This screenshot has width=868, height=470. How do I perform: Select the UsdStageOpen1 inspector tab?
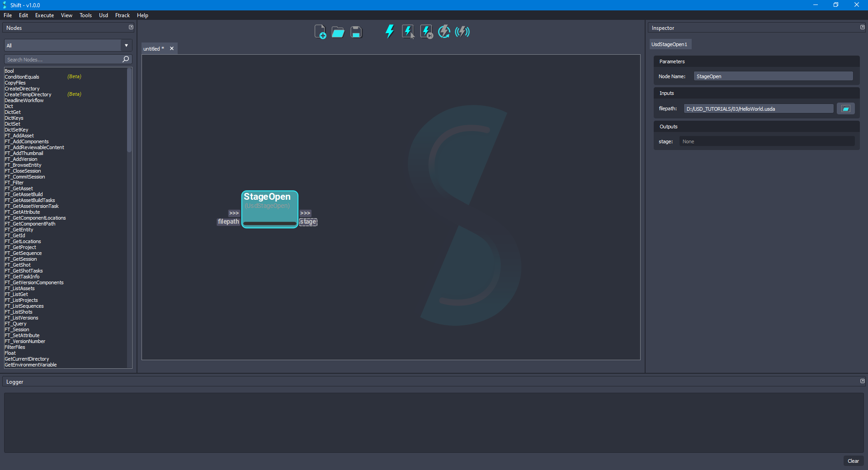670,44
